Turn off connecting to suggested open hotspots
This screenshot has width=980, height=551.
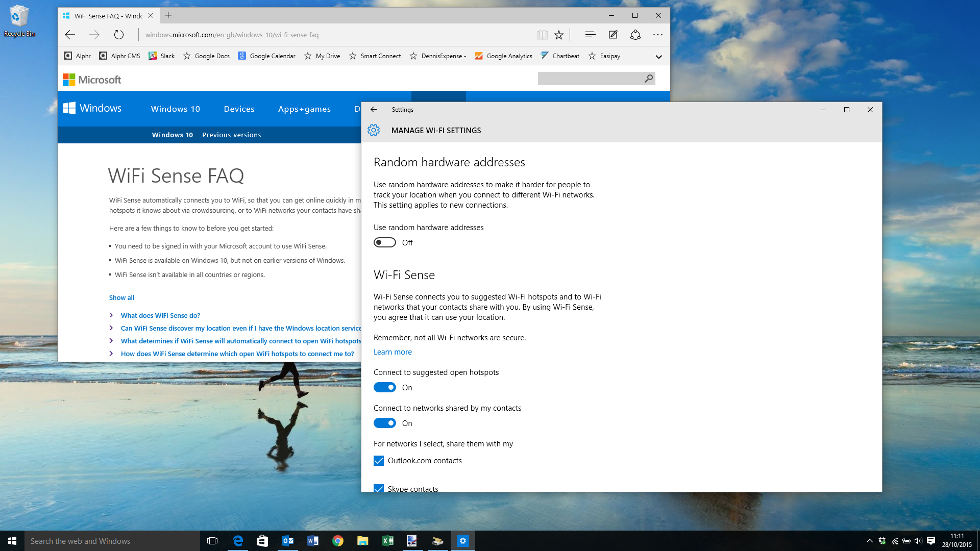(384, 387)
